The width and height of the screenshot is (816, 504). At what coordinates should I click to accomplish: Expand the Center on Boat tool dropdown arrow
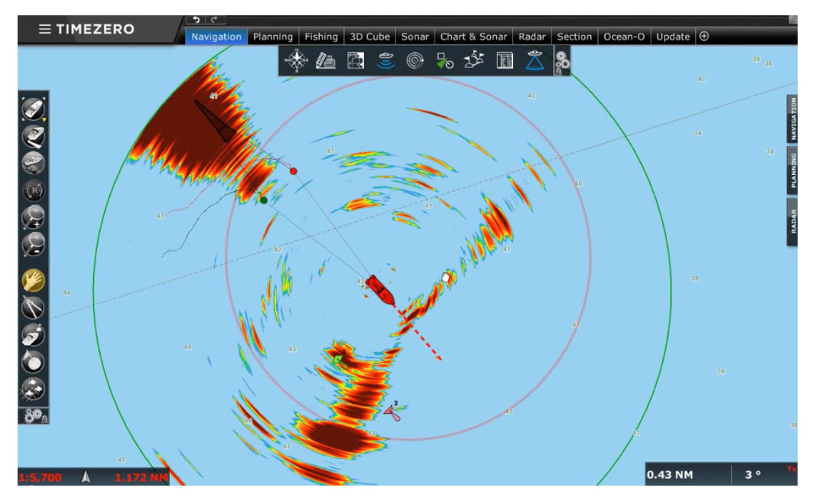pos(44,120)
